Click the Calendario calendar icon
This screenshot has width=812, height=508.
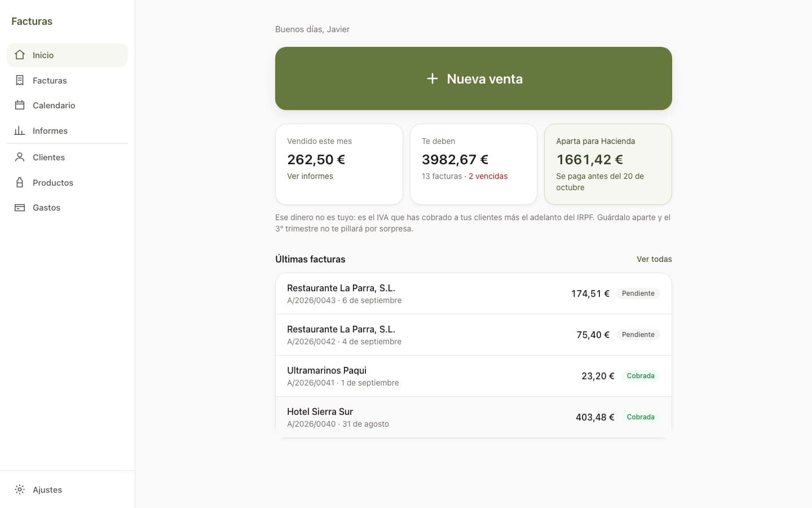pyautogui.click(x=20, y=105)
